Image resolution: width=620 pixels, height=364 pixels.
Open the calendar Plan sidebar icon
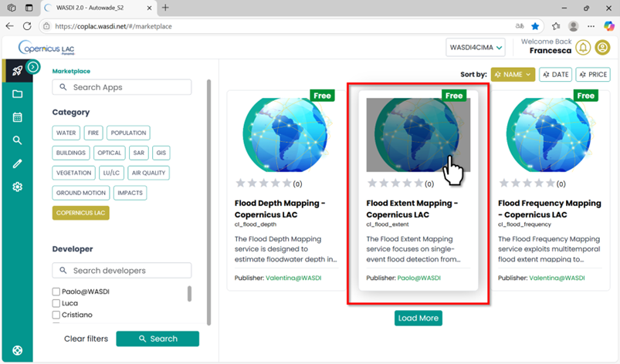coord(18,117)
